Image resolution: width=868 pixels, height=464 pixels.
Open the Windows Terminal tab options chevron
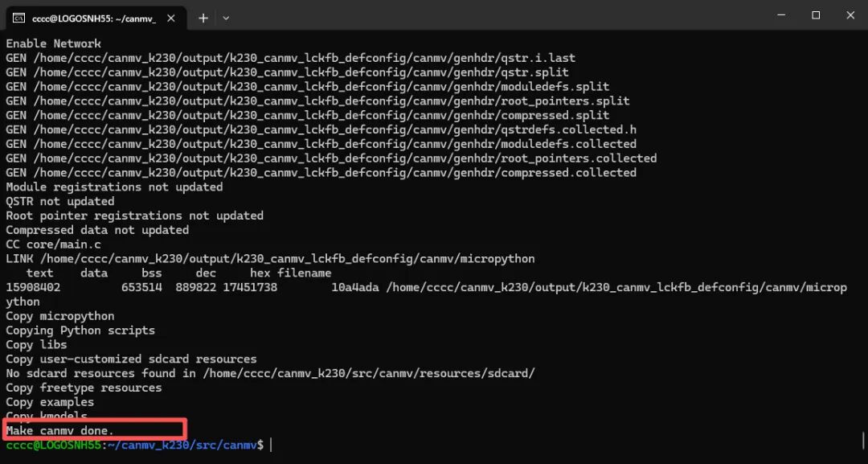226,17
